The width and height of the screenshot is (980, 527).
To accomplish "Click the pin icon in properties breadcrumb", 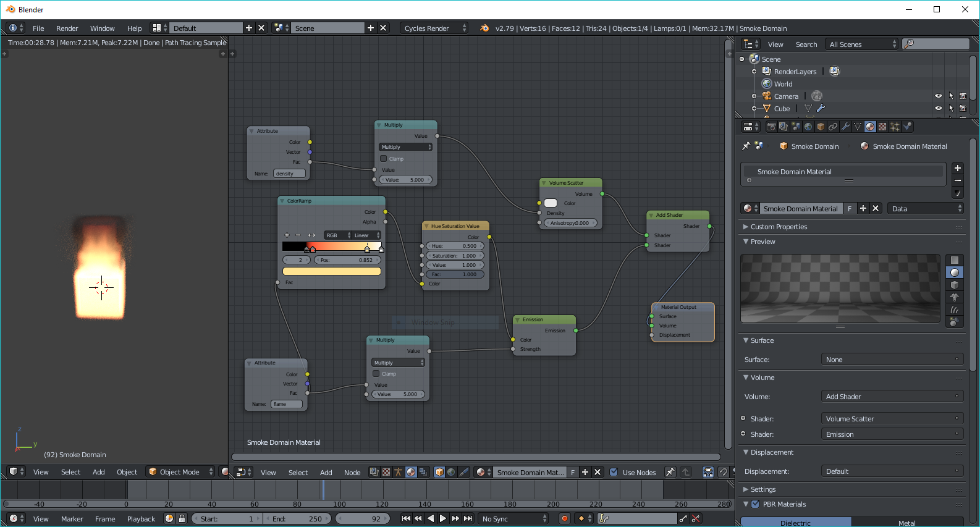I will pos(746,146).
